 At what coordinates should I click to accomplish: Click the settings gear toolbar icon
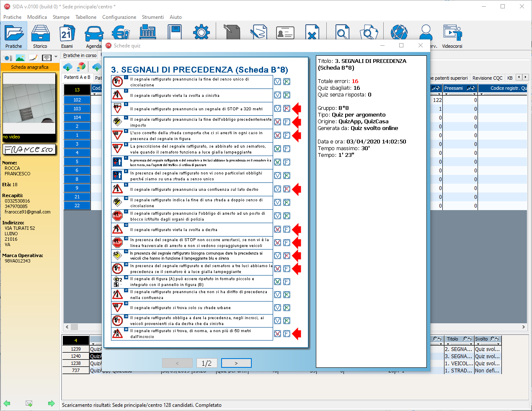(201, 33)
